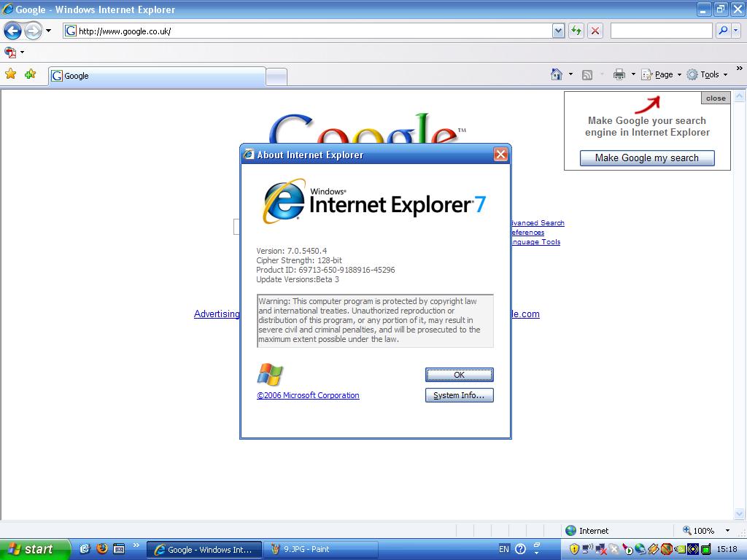Click the Update Versions:Beta 3 text

tap(298, 279)
